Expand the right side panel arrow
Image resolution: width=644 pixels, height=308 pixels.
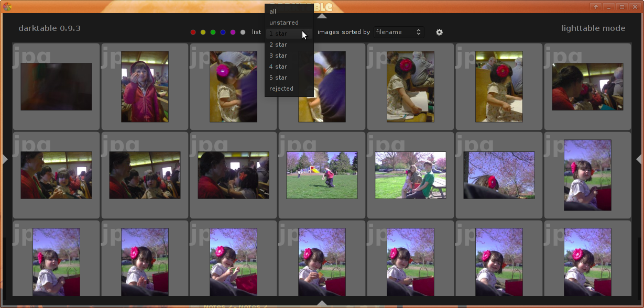point(639,159)
